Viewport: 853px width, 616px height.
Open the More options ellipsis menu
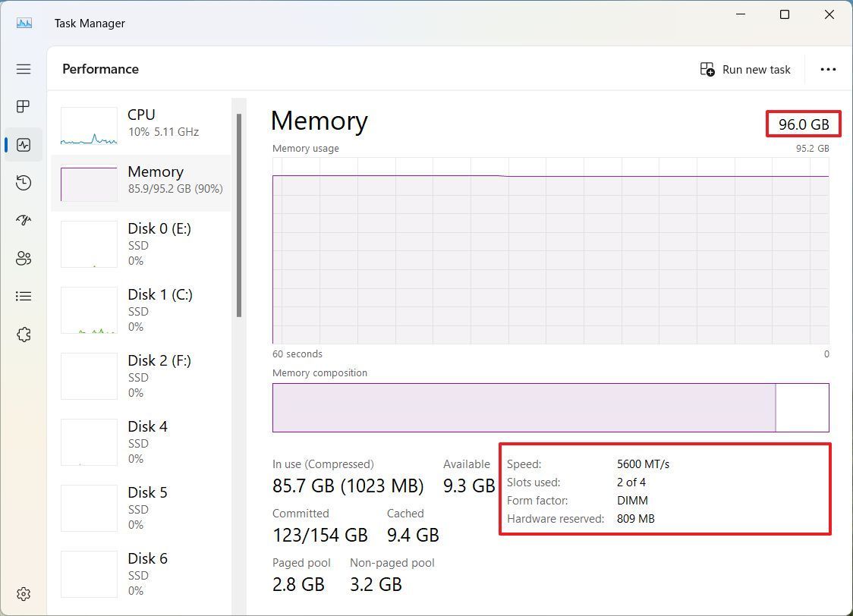(827, 69)
